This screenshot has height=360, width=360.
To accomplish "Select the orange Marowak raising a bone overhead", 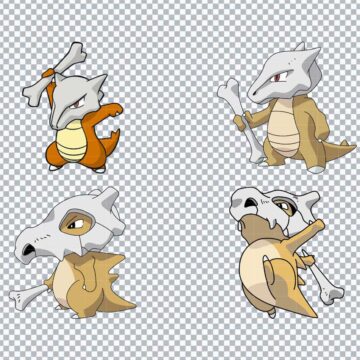I will (73, 107).
